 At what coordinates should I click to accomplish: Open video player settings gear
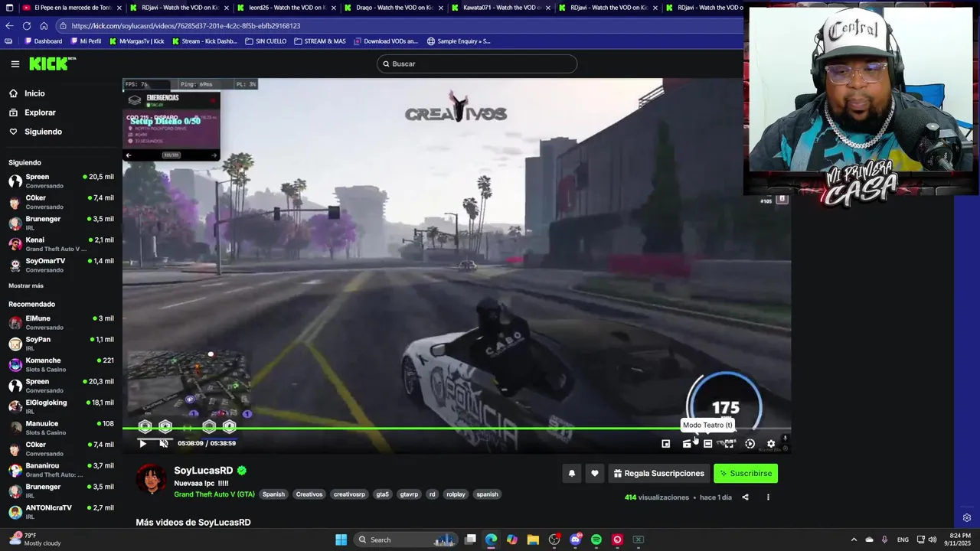[771, 443]
